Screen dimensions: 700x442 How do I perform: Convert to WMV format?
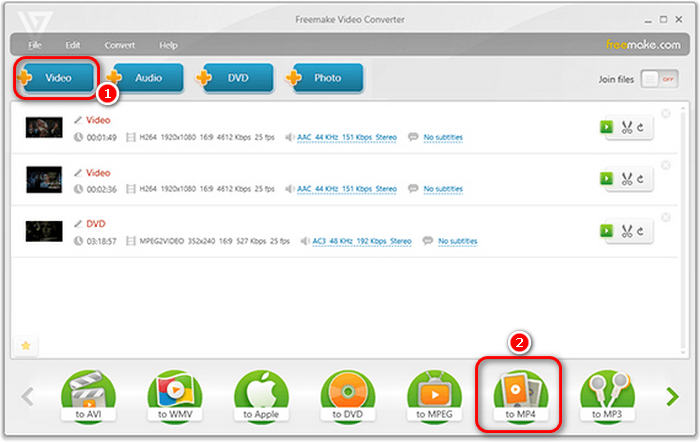tap(175, 396)
